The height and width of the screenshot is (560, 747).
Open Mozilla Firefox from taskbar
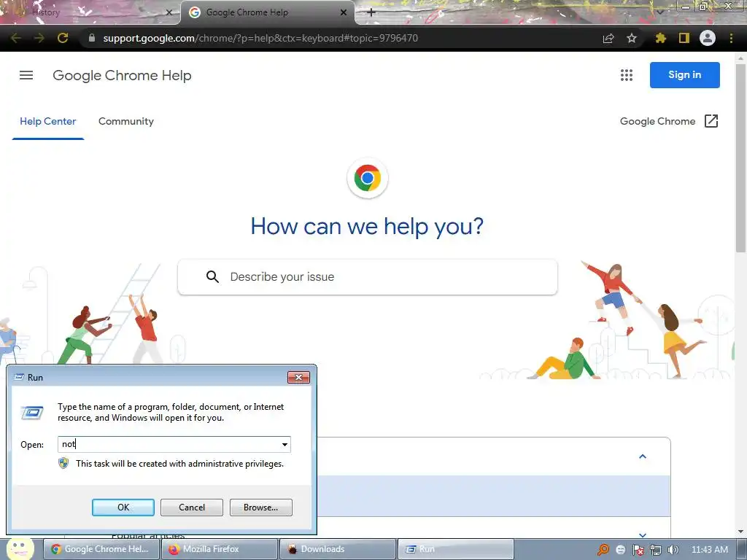[220, 549]
